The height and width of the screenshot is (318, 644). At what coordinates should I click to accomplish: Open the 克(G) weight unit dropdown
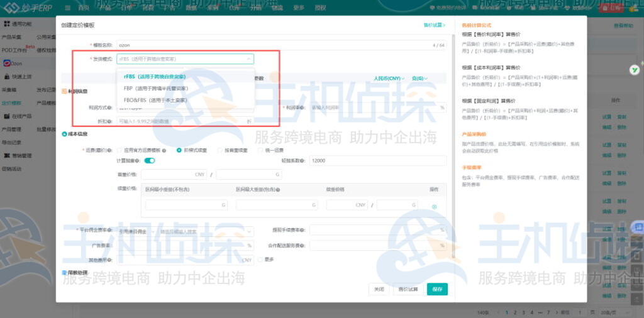point(419,78)
